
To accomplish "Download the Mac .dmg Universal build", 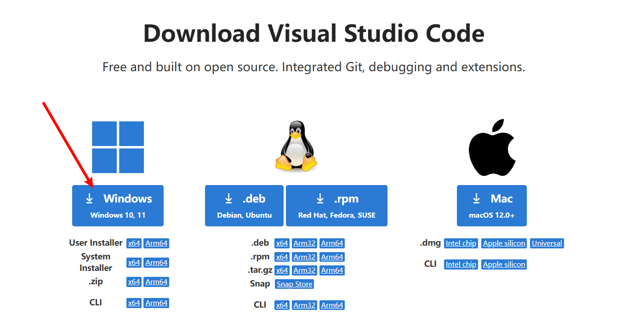I will click(x=547, y=243).
